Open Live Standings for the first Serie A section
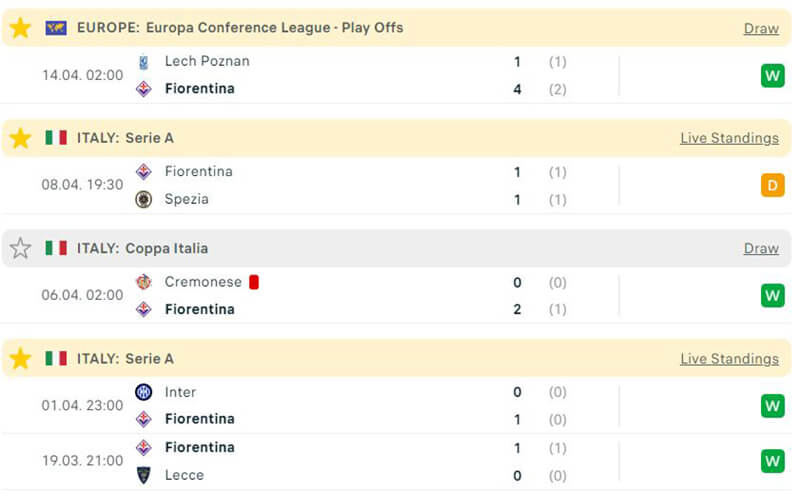Image resolution: width=800 pixels, height=493 pixels. click(x=729, y=138)
